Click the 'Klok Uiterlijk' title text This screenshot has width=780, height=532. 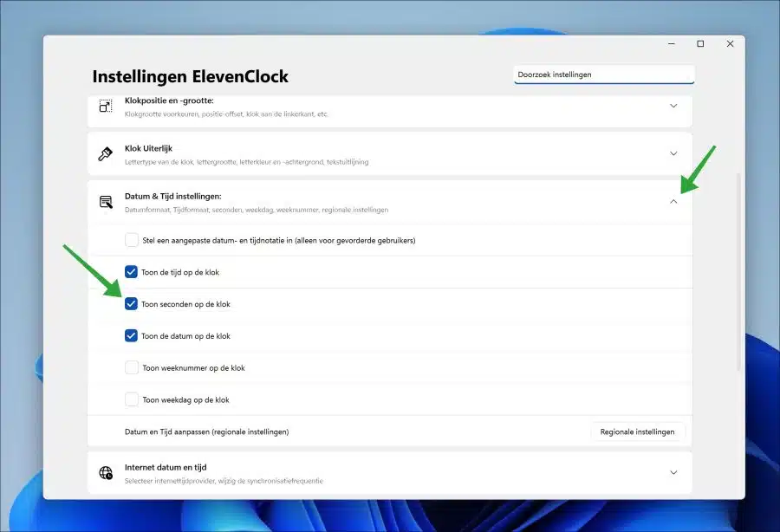(x=148, y=148)
